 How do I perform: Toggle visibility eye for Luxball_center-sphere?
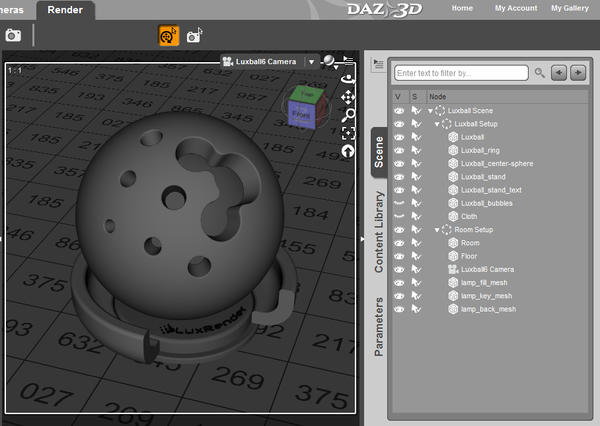[399, 164]
